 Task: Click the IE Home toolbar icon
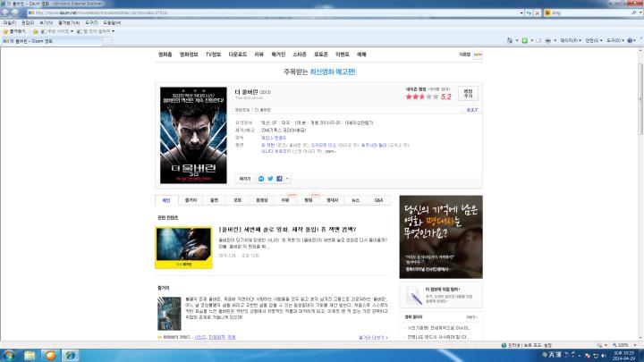(x=509, y=40)
